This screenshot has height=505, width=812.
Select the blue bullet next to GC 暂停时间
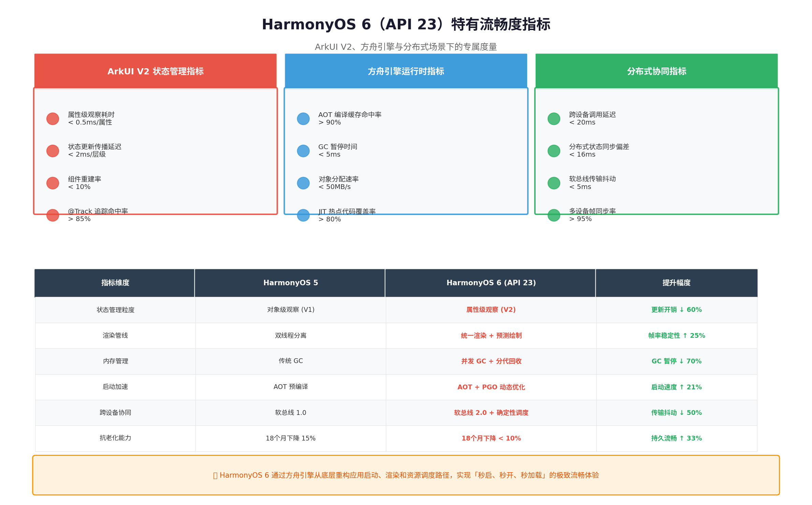(303, 151)
